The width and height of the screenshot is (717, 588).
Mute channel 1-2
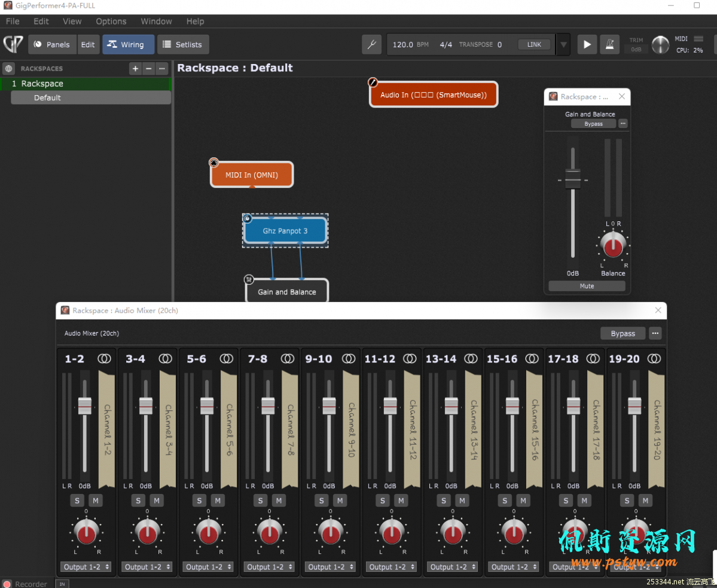(96, 501)
